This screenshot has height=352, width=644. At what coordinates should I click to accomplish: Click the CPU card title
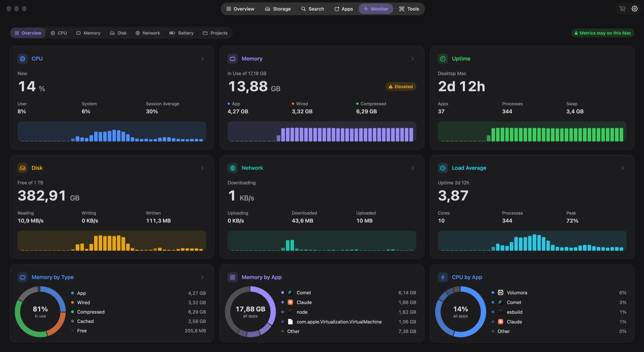tap(37, 58)
